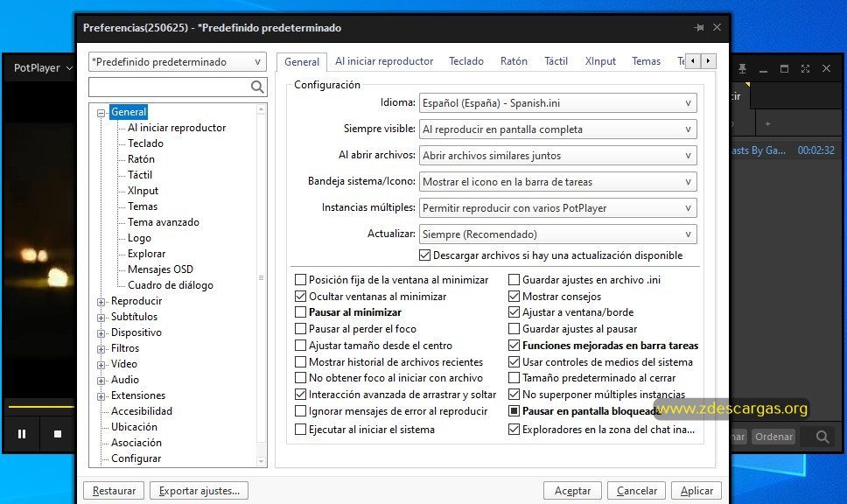Open the Actualizar dropdown
847x504 pixels.
pyautogui.click(x=557, y=234)
